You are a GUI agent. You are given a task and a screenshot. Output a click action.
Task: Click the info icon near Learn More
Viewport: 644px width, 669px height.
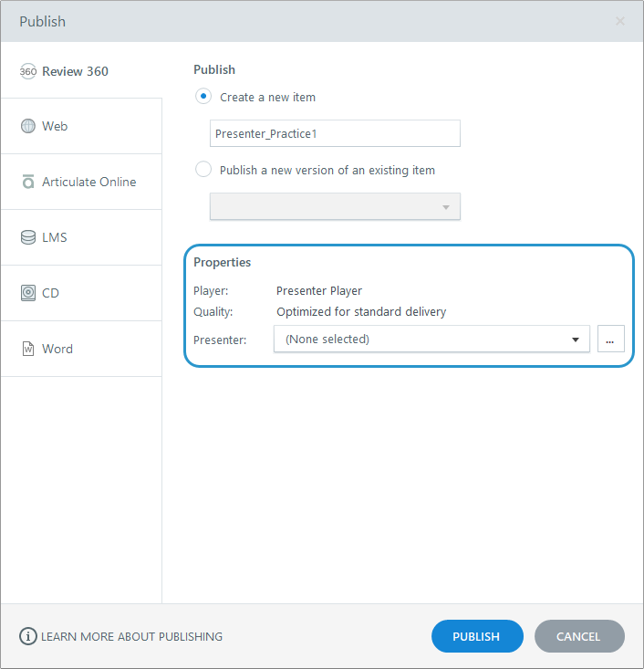point(28,636)
